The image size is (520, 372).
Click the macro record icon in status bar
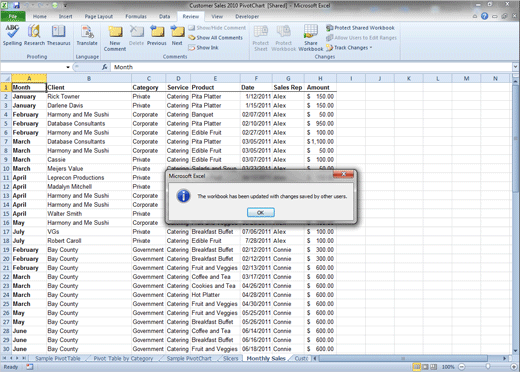point(30,367)
